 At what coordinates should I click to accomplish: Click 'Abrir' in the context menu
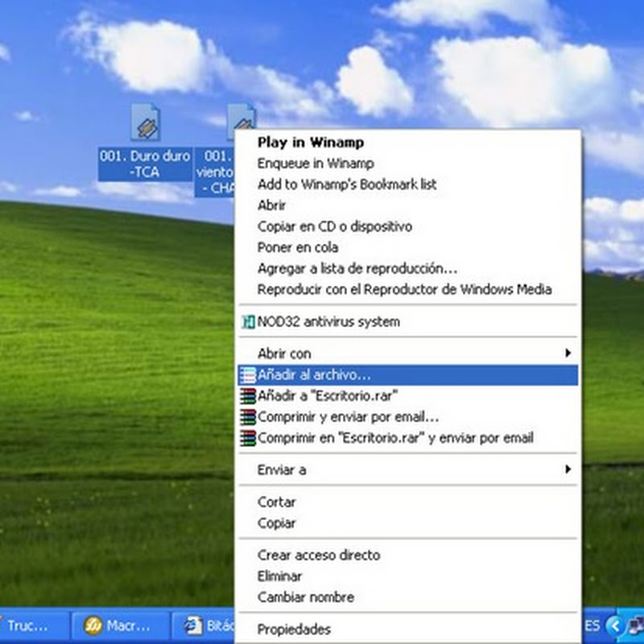pos(408,205)
